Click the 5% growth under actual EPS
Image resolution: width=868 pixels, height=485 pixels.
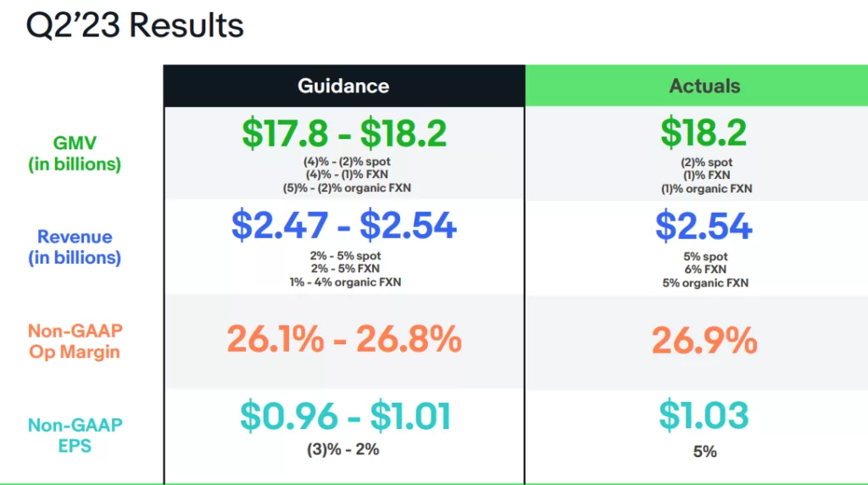coord(704,451)
